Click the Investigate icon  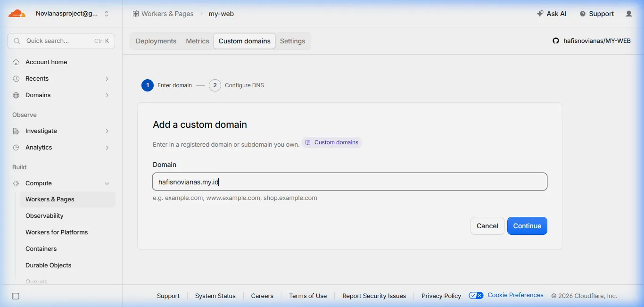coord(16,131)
